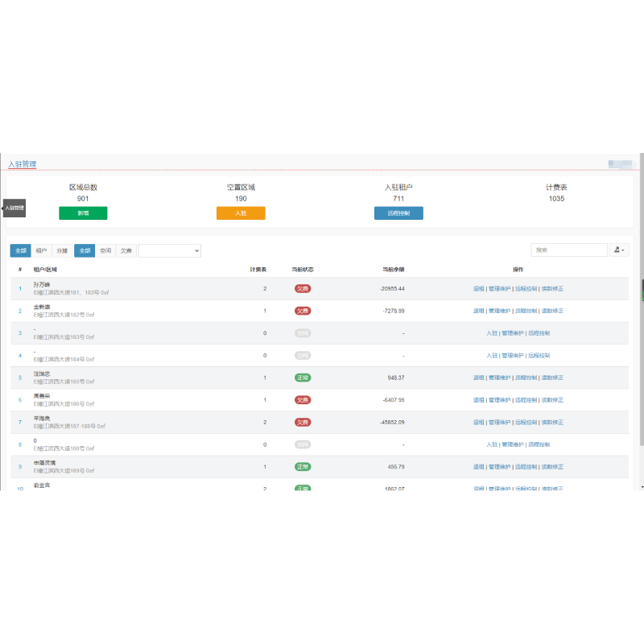Switch to the 分摊 filter
The image size is (644, 644).
pos(62,250)
